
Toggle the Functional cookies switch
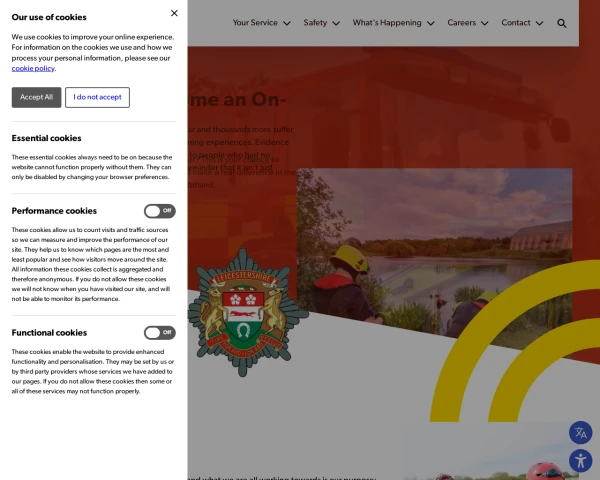coord(160,333)
